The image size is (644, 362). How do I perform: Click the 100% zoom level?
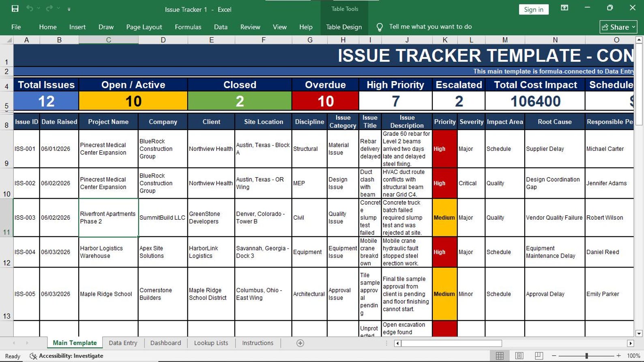[x=633, y=356]
